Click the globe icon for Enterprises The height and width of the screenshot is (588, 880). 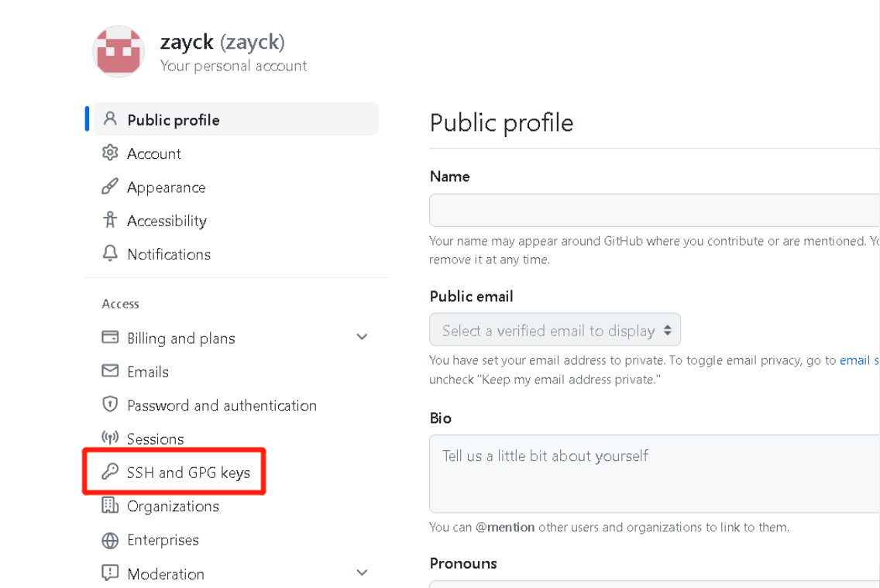tap(110, 540)
